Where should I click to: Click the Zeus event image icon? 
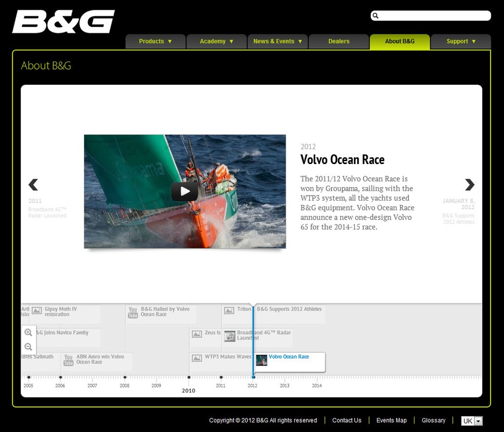click(x=197, y=334)
